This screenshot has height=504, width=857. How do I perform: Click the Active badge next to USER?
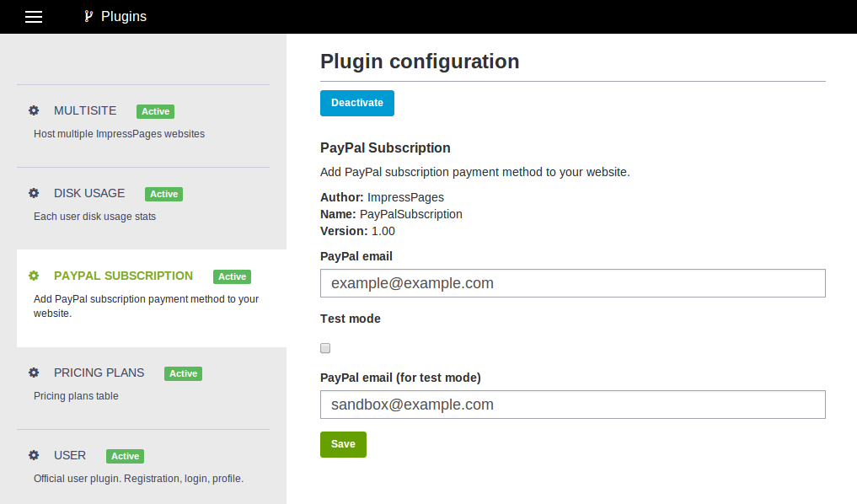(126, 456)
